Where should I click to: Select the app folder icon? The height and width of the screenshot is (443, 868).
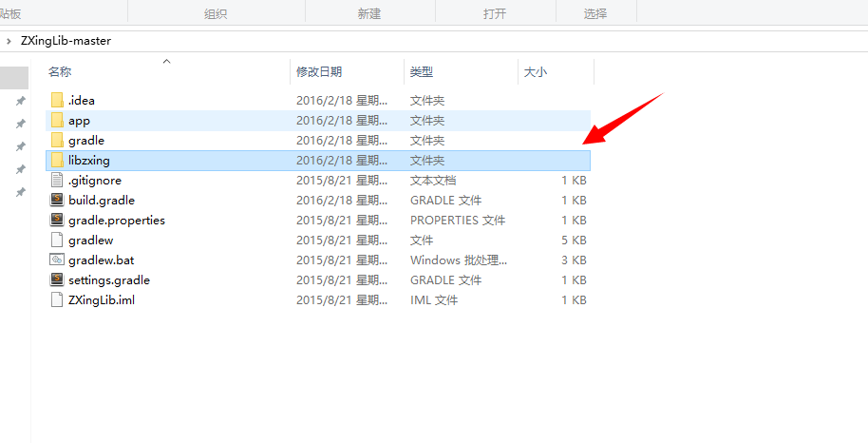pyautogui.click(x=57, y=121)
